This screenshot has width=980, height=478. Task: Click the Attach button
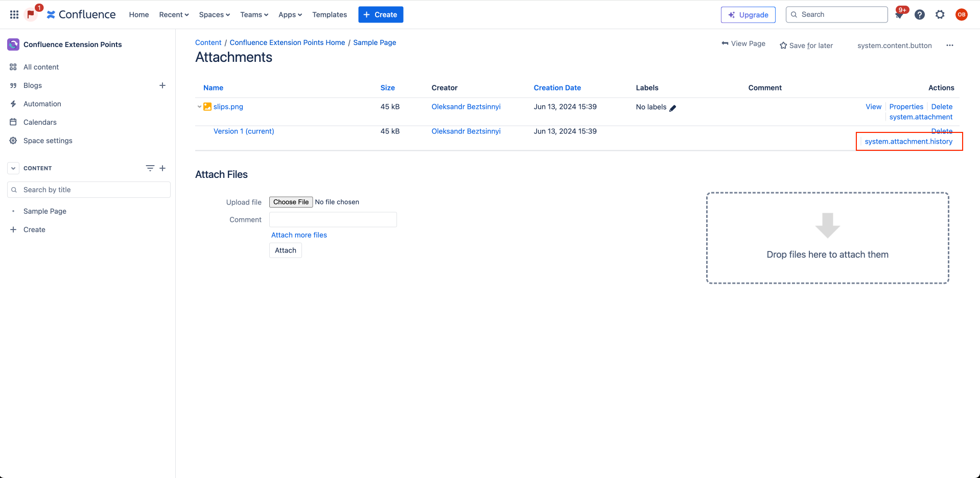[x=286, y=251]
